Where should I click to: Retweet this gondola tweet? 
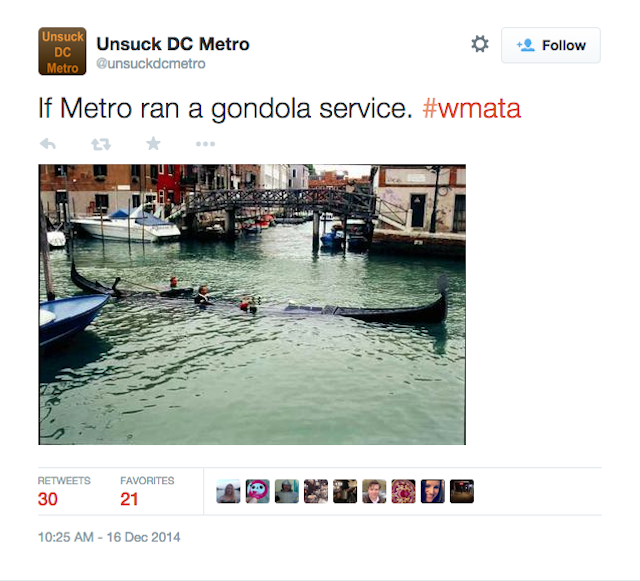tap(100, 144)
